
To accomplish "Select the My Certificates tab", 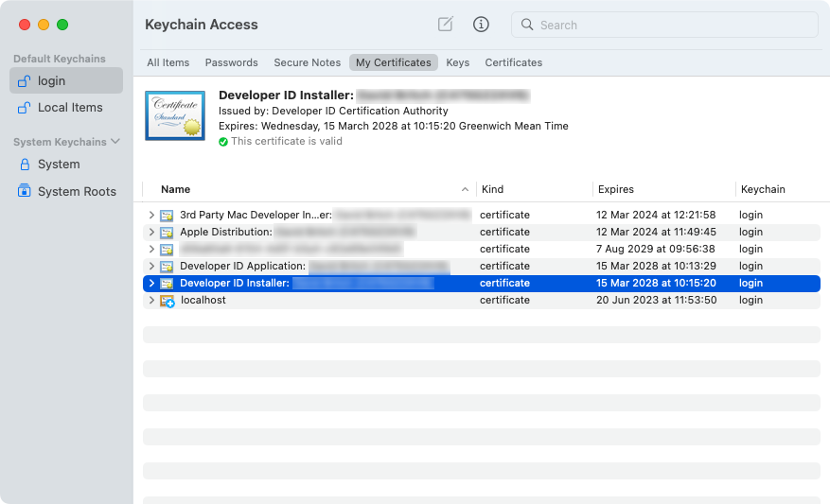I will [x=394, y=62].
